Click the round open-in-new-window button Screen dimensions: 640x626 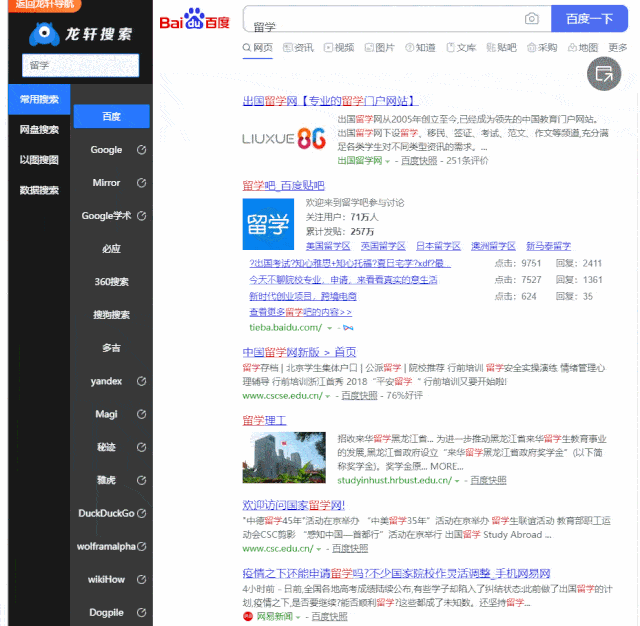pos(604,74)
